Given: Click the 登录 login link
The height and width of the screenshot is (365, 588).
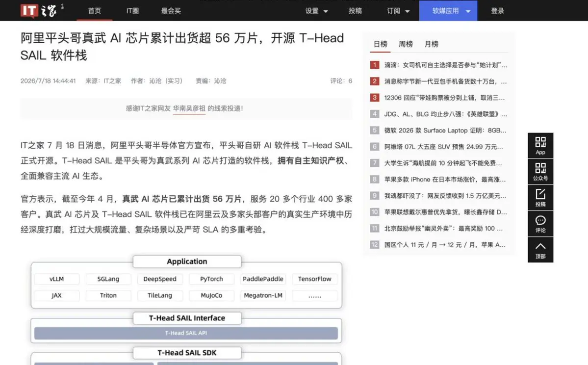Looking at the screenshot, I should (498, 11).
